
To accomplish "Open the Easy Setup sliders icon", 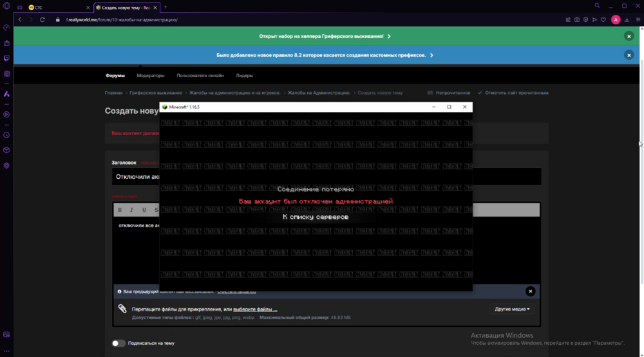I will (x=638, y=20).
